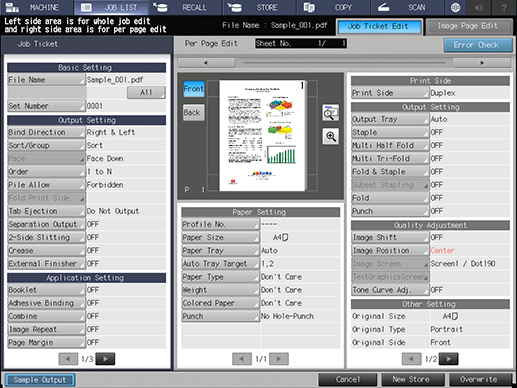Open the Print Side setting
Screen dimensions: 517x388
(390, 93)
